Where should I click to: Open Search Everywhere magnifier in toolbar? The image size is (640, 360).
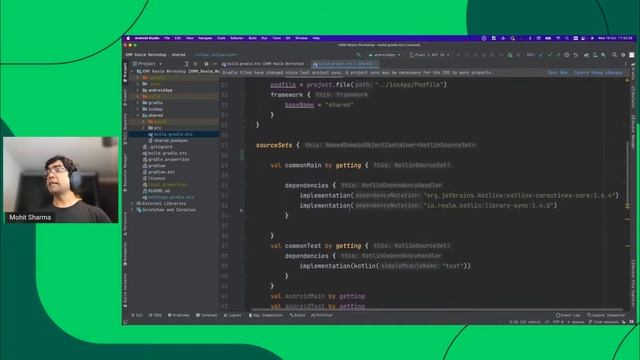pos(614,55)
